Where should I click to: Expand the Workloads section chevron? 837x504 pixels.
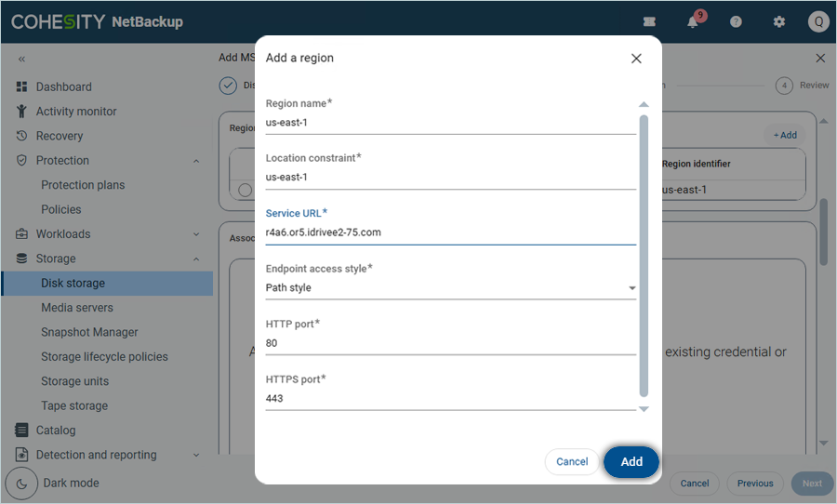[x=196, y=234]
